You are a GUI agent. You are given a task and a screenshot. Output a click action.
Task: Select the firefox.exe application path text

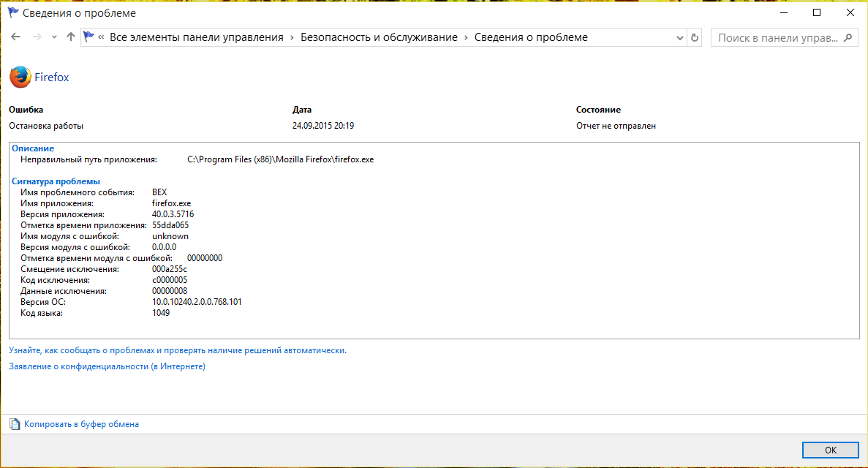(281, 159)
